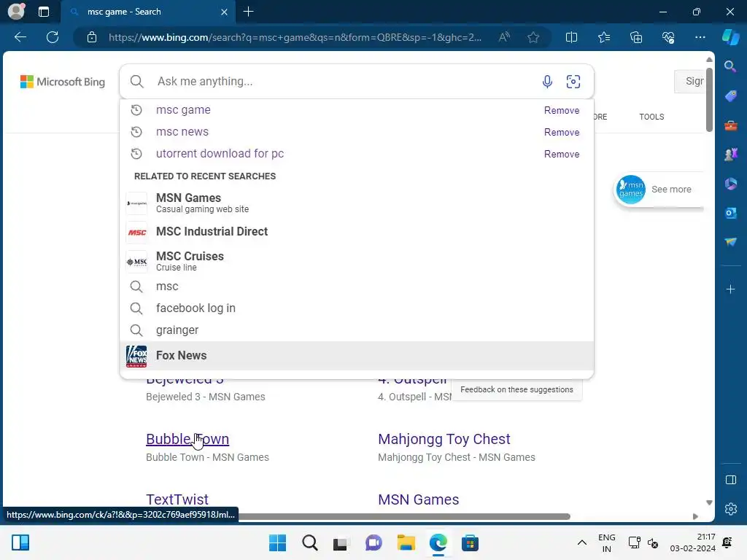Screen dimensions: 747x560
Task: View site information lock icon
Action: [x=92, y=37]
